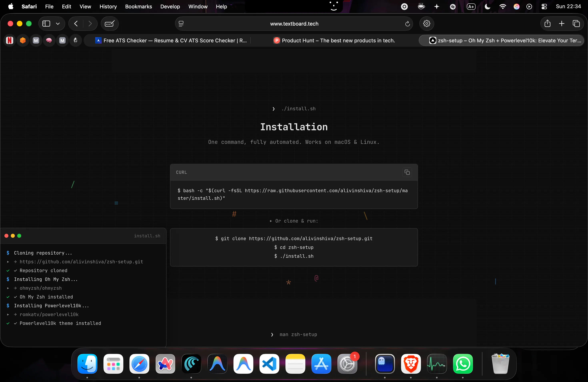This screenshot has width=588, height=382.
Task: Click the clock showing Sun 22:34
Action: (x=568, y=6)
